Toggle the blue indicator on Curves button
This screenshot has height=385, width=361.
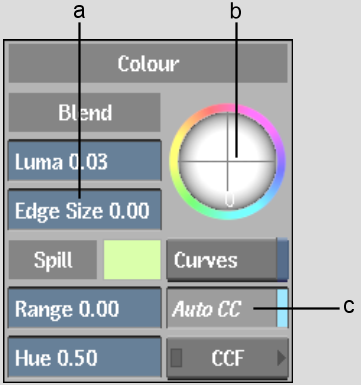pos(282,259)
